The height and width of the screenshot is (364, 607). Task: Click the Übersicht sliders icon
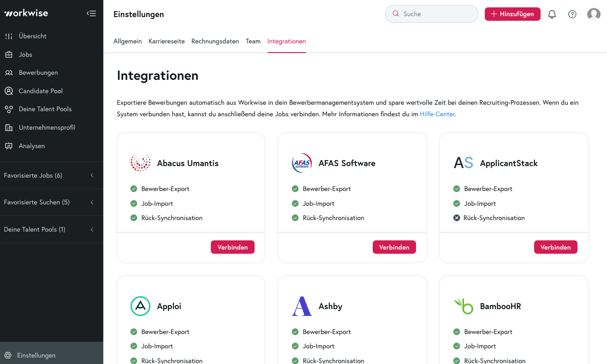[x=9, y=36]
